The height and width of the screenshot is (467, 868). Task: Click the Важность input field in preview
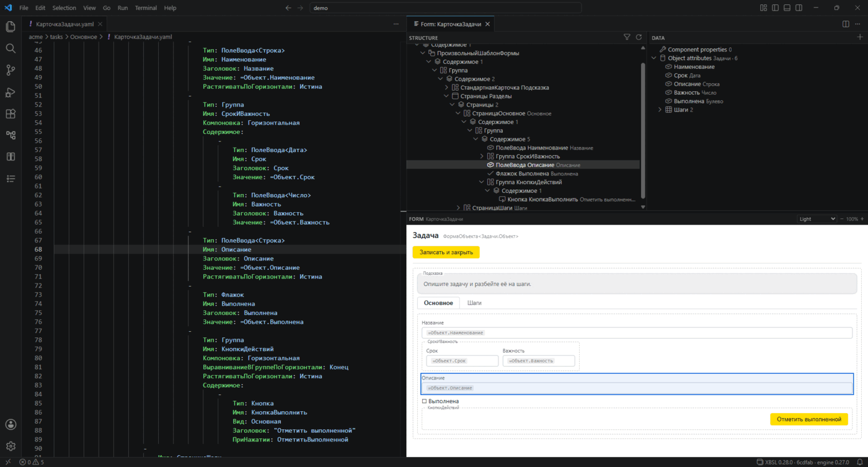539,361
